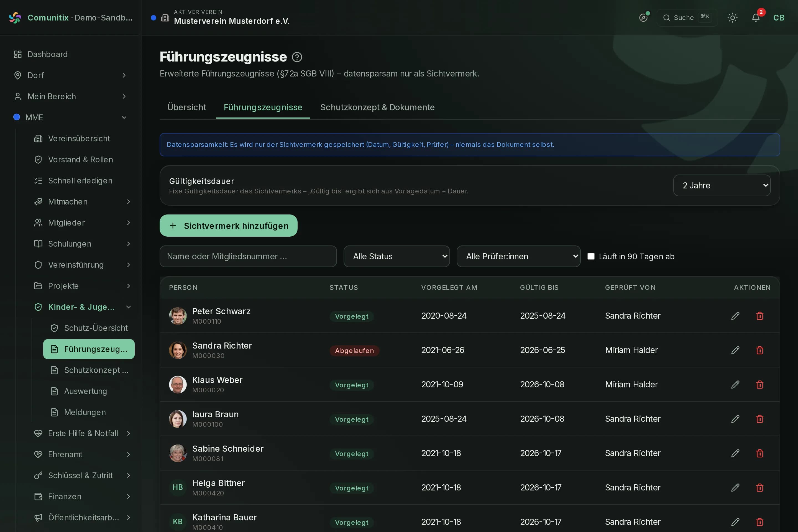Screen dimensions: 798x532
Task: Delete Peter Schwarz's Sichtvermerk
Action: point(760,316)
